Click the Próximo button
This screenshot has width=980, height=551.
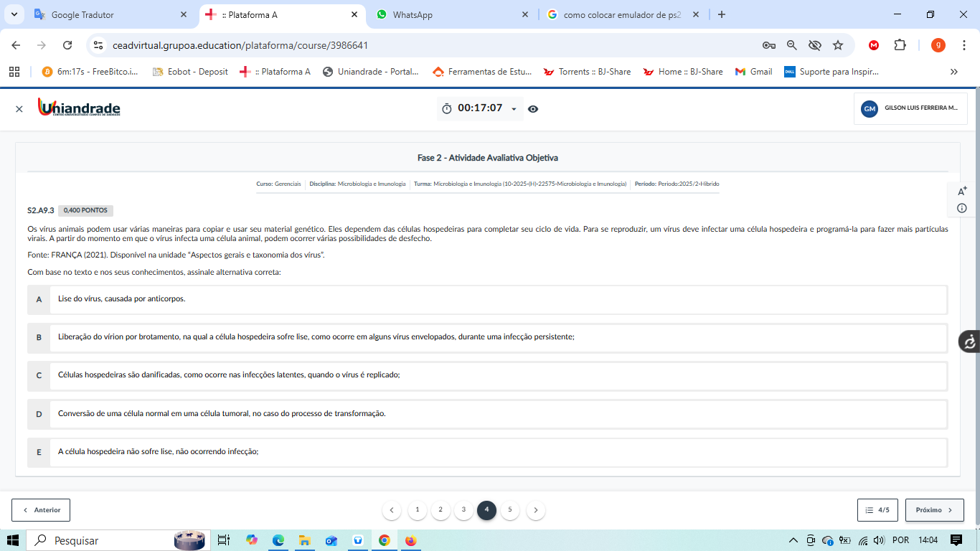coord(934,510)
